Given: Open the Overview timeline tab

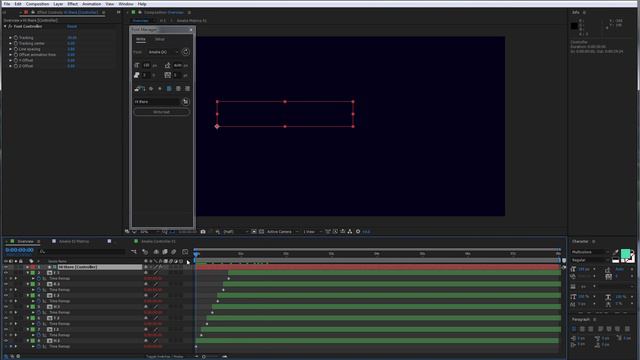Looking at the screenshot, I should tap(25, 242).
